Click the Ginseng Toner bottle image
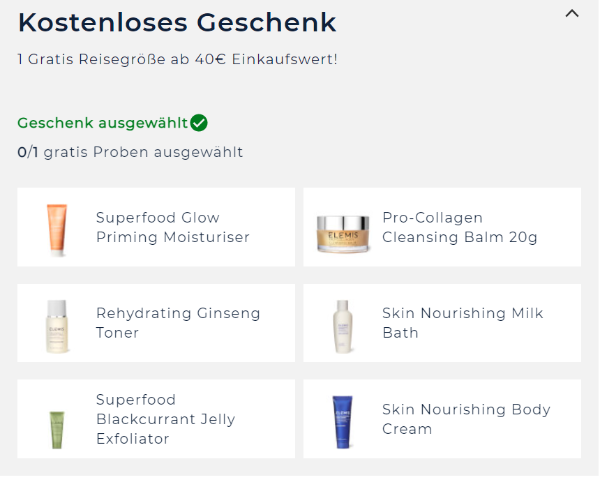This screenshot has height=489, width=600. (57, 326)
